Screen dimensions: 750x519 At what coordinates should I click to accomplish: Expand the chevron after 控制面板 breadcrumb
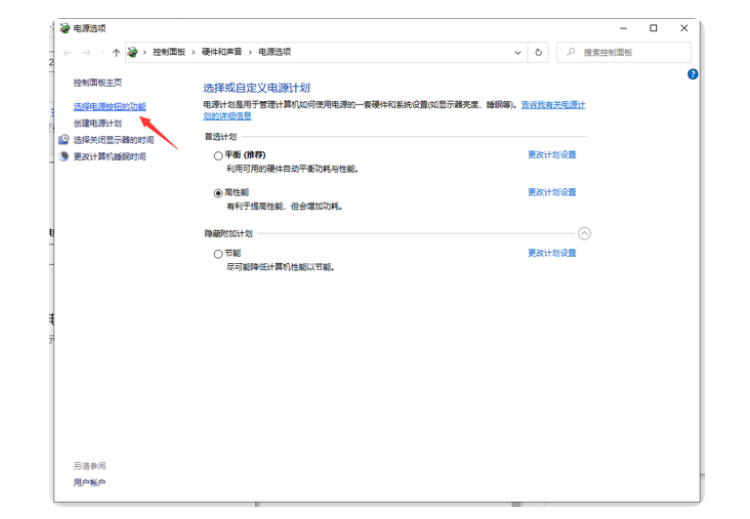click(x=194, y=52)
